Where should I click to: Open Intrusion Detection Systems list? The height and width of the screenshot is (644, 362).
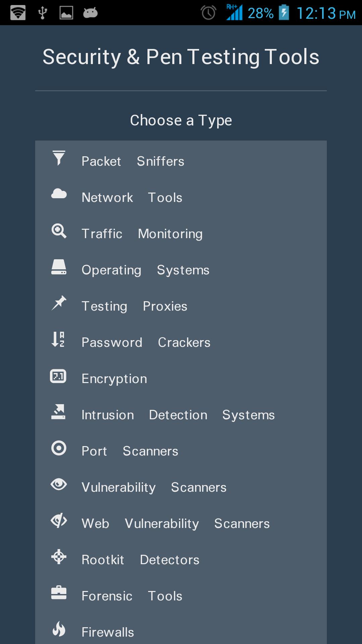pyautogui.click(x=181, y=415)
